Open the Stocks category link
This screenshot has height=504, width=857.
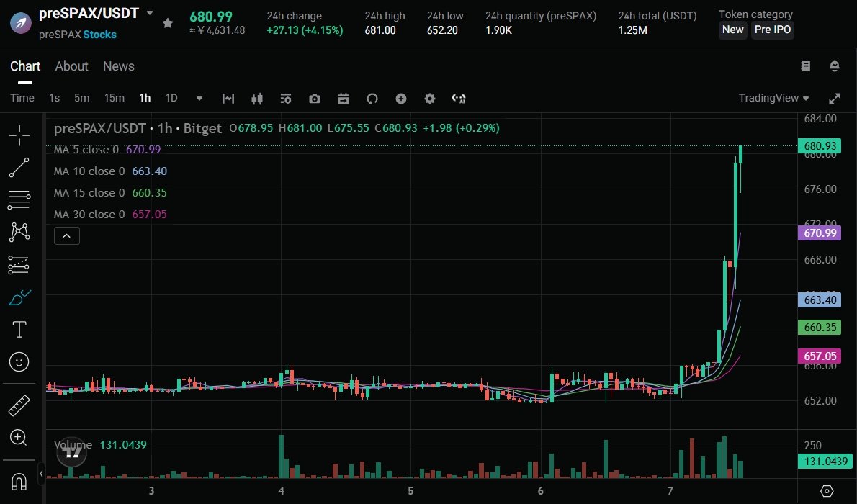tap(99, 35)
